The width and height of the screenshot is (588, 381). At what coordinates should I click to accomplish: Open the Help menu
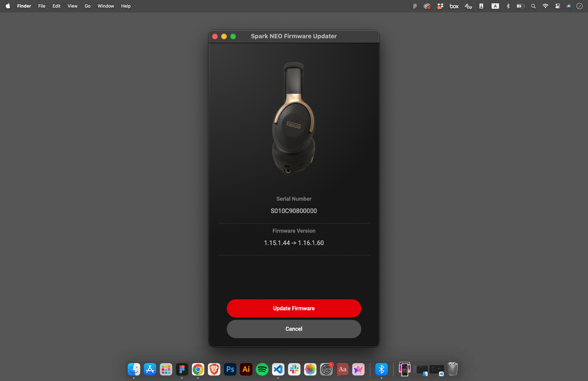126,6
